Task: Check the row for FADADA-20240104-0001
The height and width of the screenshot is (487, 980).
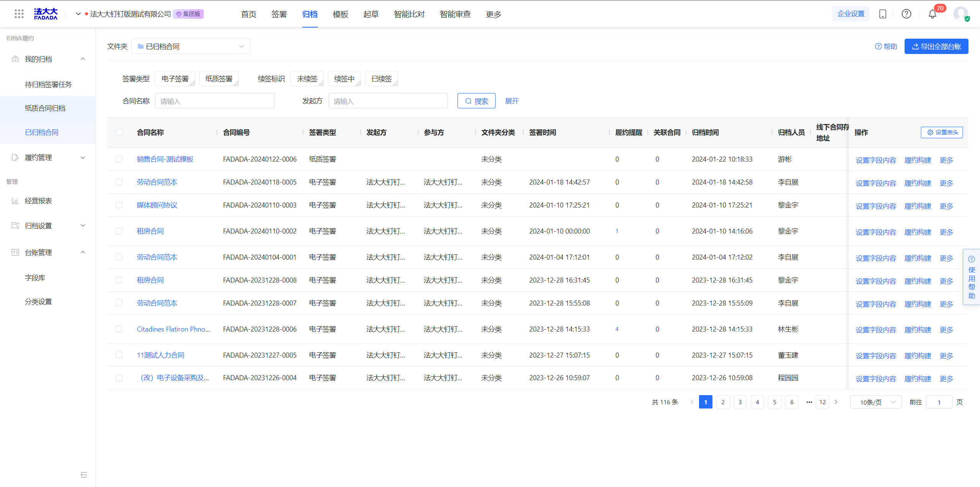Action: pos(119,257)
